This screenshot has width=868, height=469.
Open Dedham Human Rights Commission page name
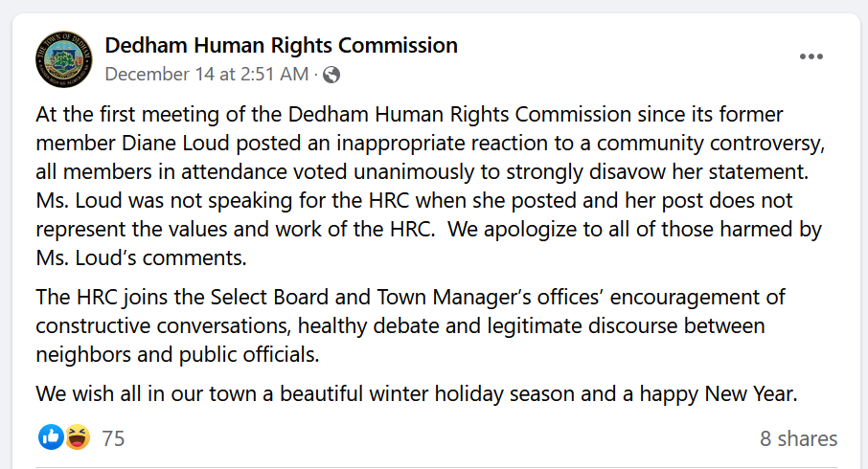281,45
